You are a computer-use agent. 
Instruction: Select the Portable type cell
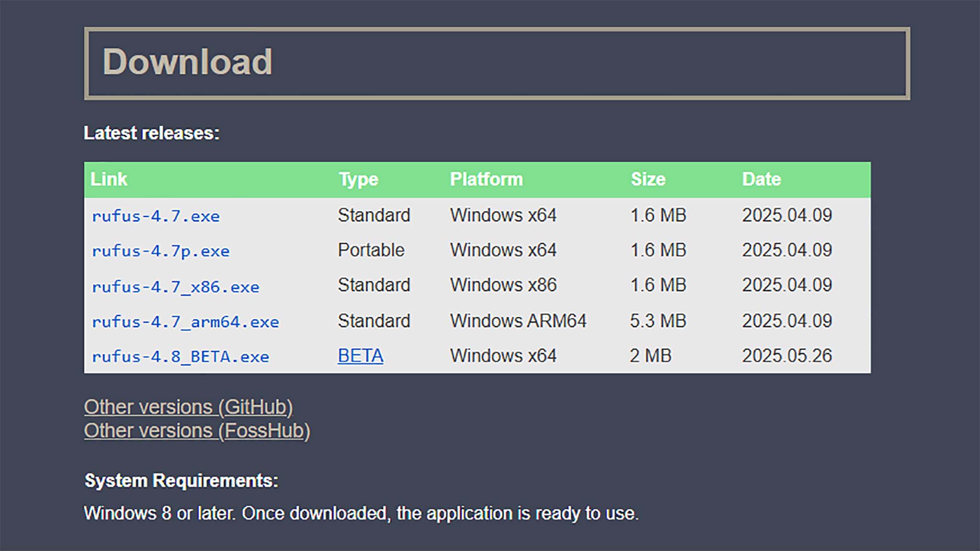tap(371, 250)
